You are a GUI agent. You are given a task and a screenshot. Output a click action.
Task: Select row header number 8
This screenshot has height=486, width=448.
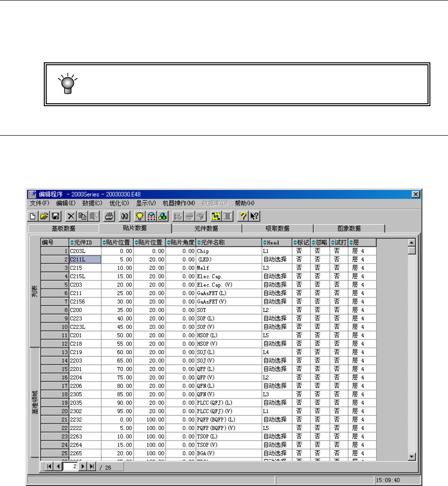click(55, 310)
